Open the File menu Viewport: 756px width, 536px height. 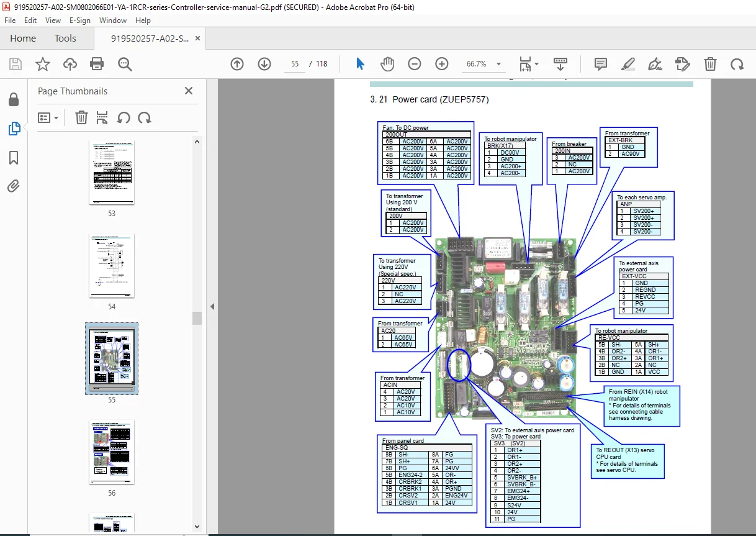10,20
